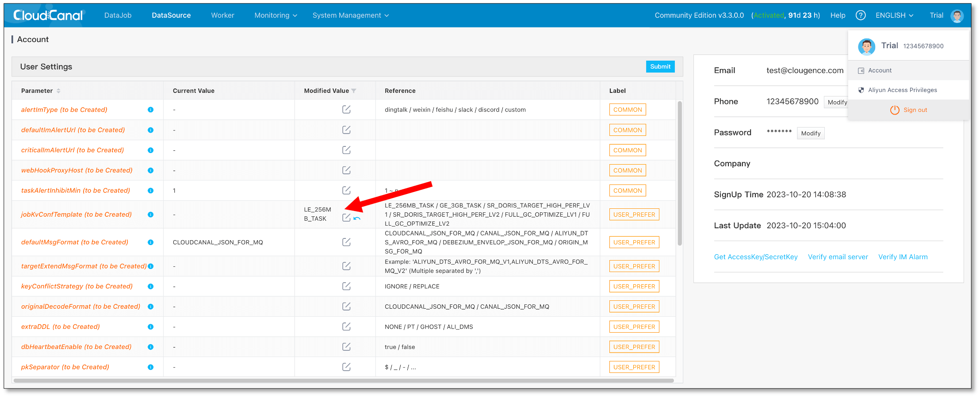View info for the extraDDL parameter
Image resolution: width=980 pixels, height=399 pixels.
click(x=151, y=326)
